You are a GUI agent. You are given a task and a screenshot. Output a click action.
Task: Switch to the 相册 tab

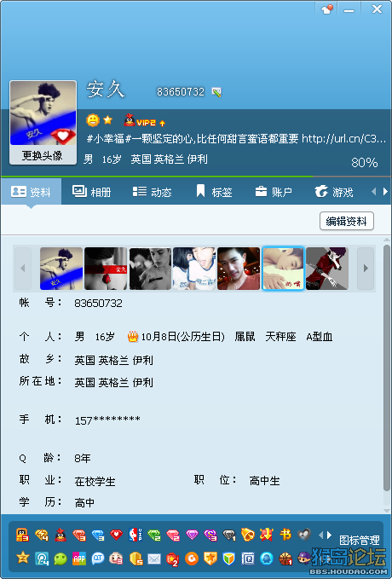91,192
